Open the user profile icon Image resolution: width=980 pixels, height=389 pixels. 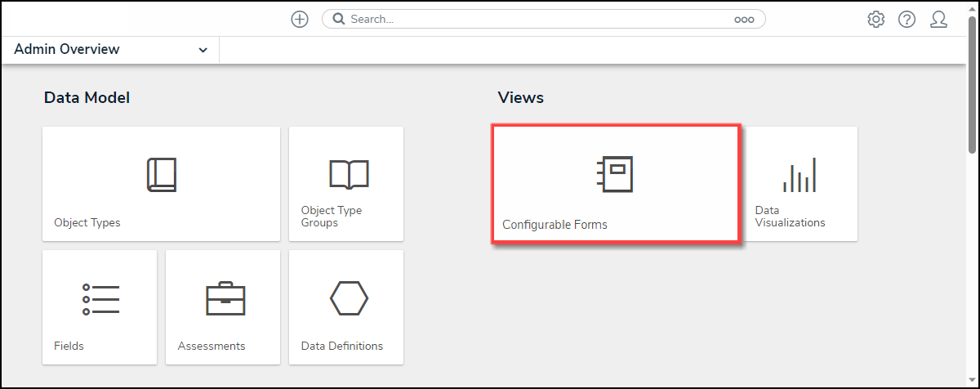(938, 20)
